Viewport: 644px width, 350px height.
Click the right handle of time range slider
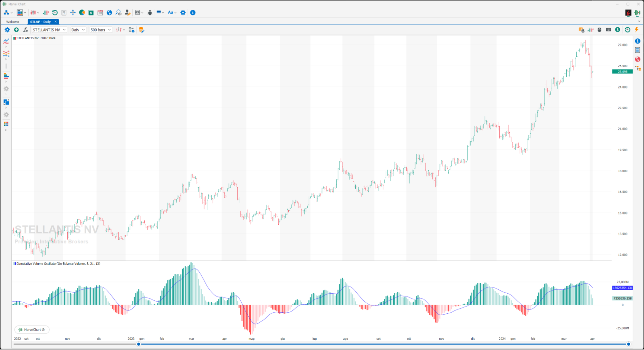(629, 344)
